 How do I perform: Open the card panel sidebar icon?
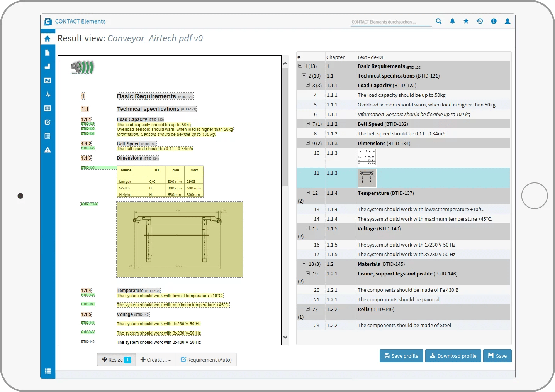pyautogui.click(x=48, y=80)
